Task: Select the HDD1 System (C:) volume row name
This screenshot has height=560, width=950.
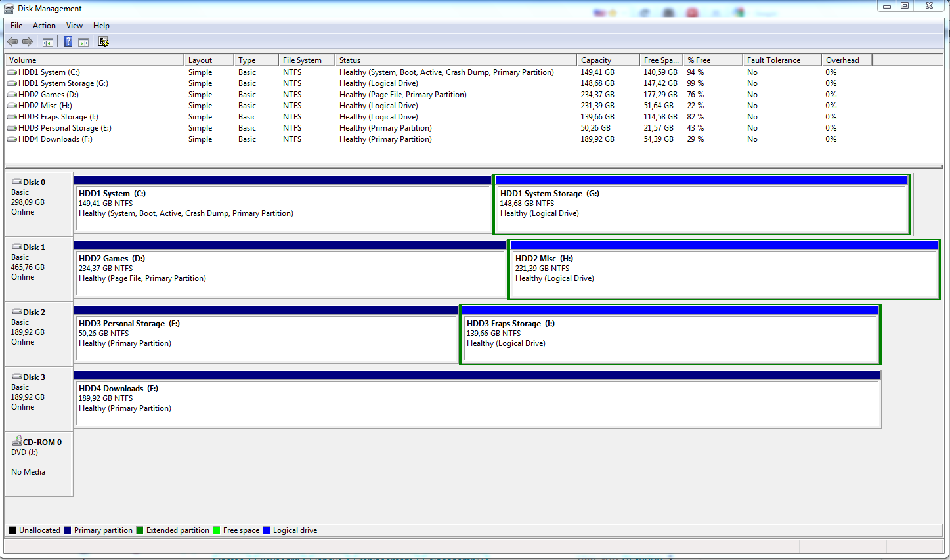Action: [x=49, y=72]
